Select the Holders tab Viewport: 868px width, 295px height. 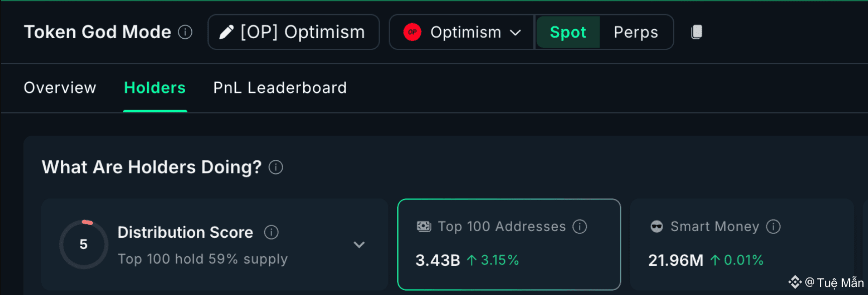155,88
